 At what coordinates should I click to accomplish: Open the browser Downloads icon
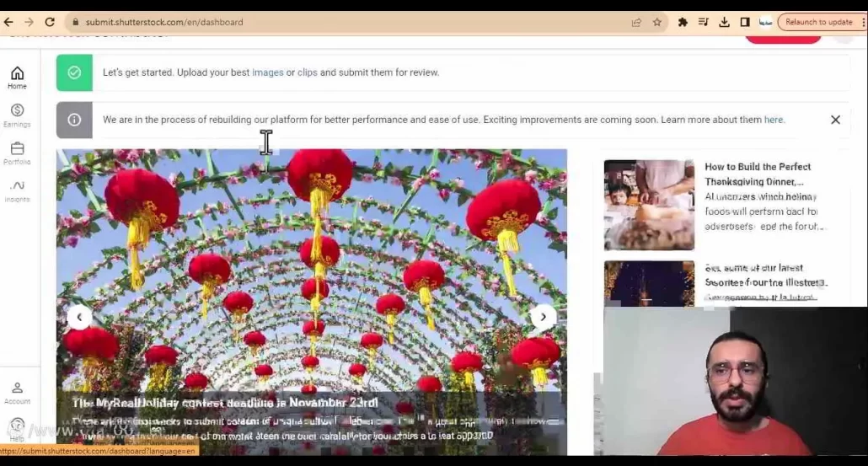click(x=724, y=22)
